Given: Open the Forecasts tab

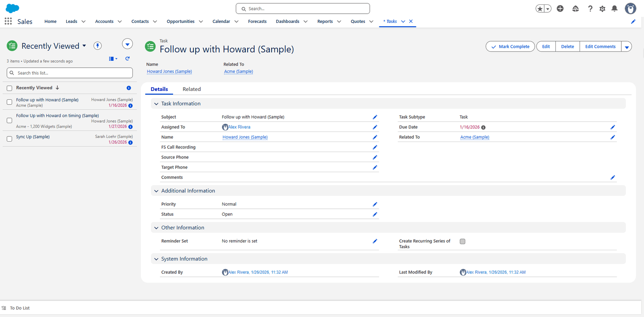Looking at the screenshot, I should point(257,21).
